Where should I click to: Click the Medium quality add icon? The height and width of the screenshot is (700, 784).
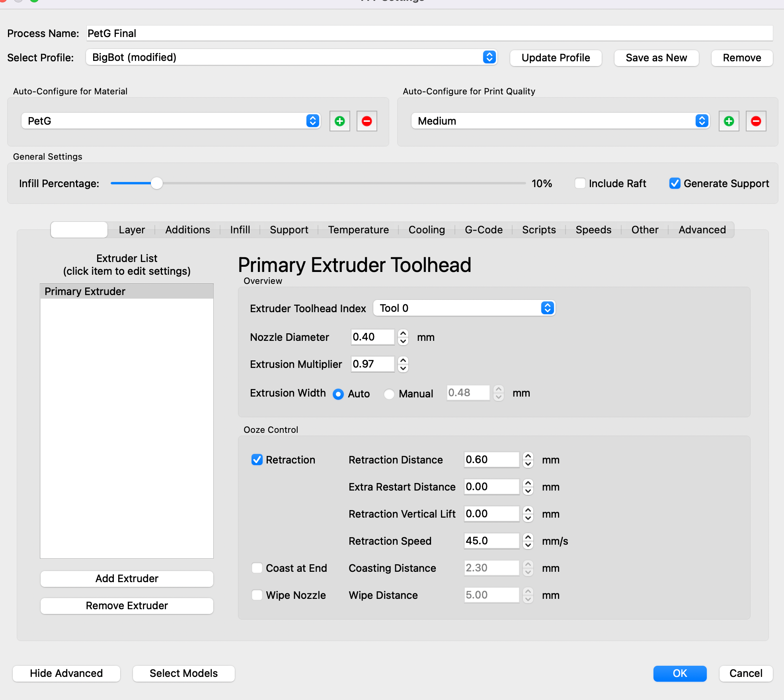[729, 121]
